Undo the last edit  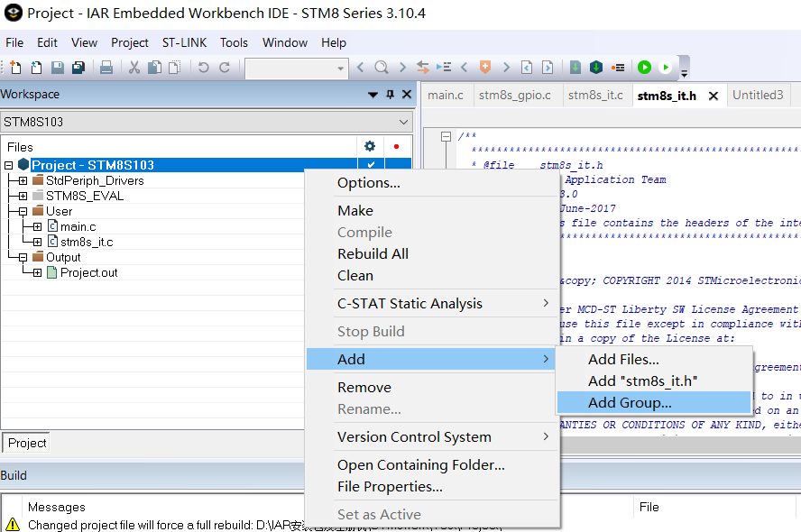click(203, 68)
